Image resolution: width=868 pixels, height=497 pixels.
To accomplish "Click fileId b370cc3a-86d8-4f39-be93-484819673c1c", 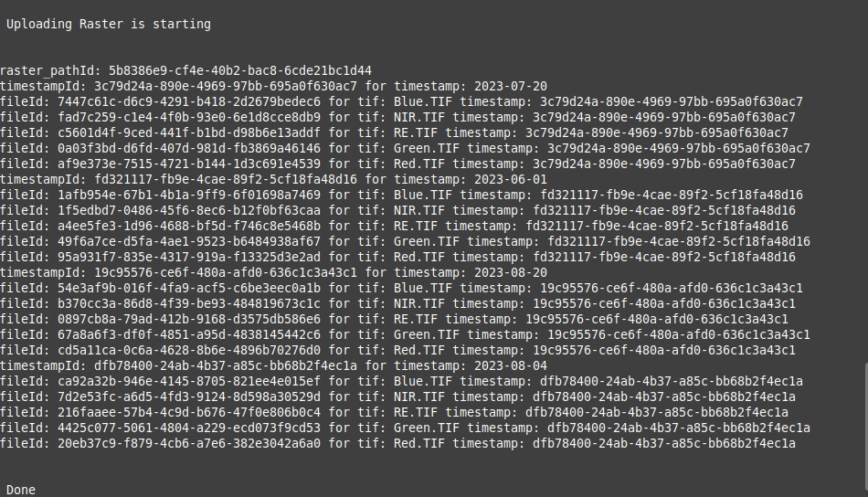I will (189, 303).
